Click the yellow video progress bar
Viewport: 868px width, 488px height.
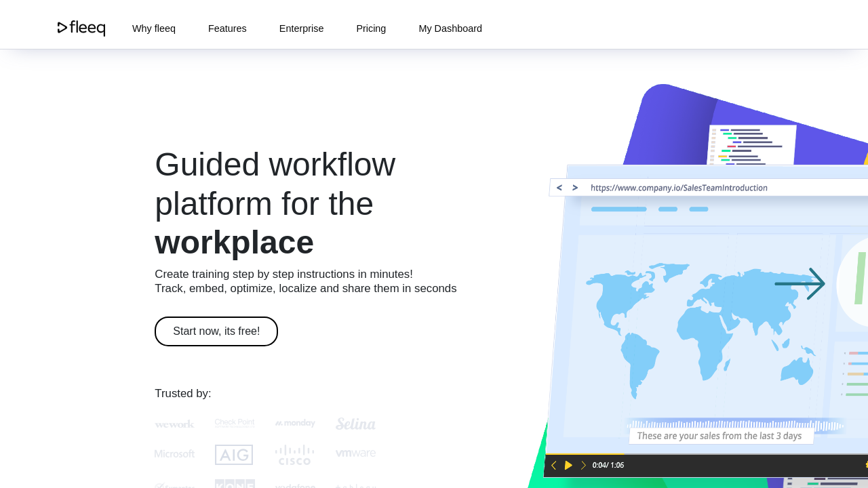585,454
